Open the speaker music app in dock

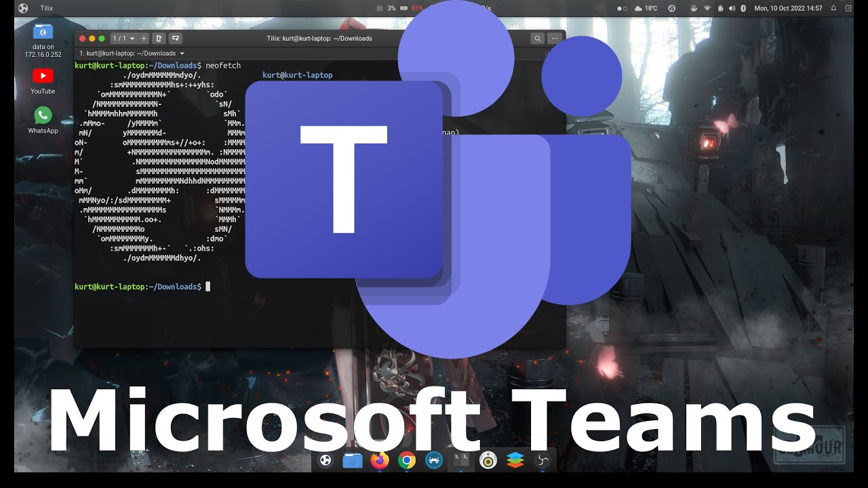click(x=488, y=461)
